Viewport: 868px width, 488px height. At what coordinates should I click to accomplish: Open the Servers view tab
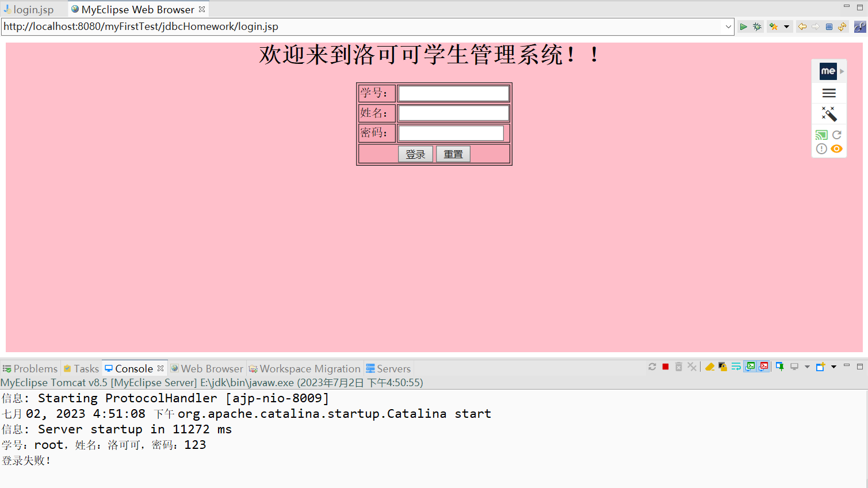(388, 368)
